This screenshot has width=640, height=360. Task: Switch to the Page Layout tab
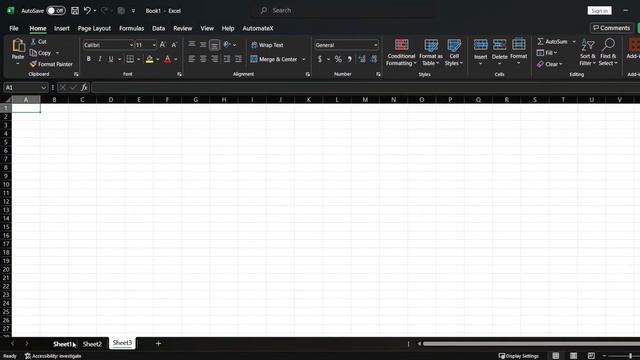[x=94, y=28]
